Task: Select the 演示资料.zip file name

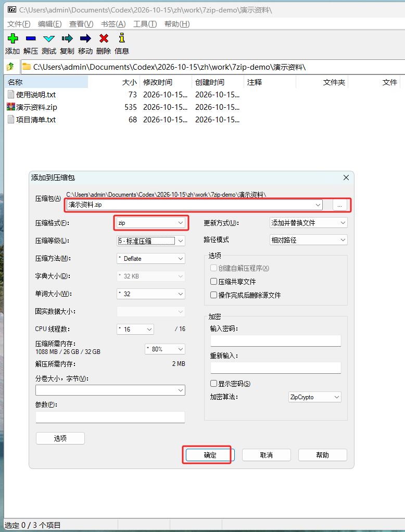Action: click(x=36, y=107)
